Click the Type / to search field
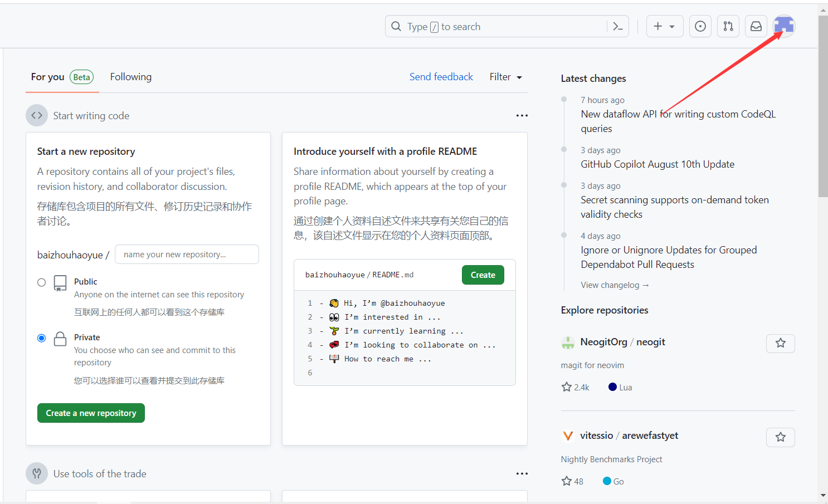Viewport: 828px width, 504px height. click(x=495, y=26)
